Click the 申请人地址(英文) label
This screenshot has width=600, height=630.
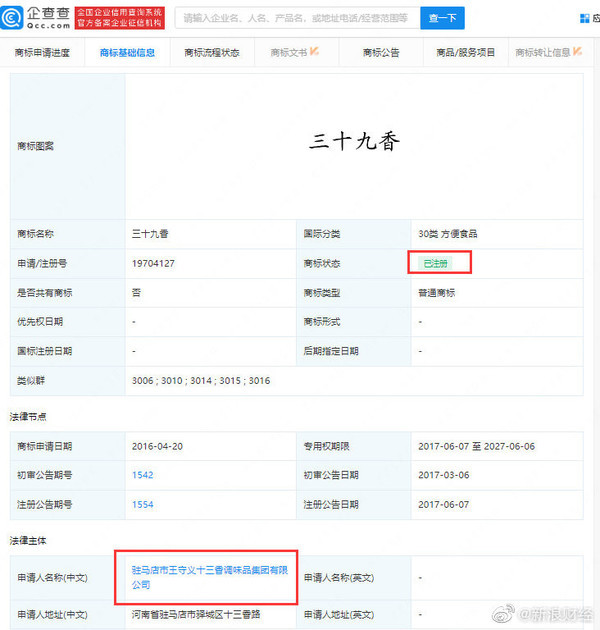(x=339, y=614)
